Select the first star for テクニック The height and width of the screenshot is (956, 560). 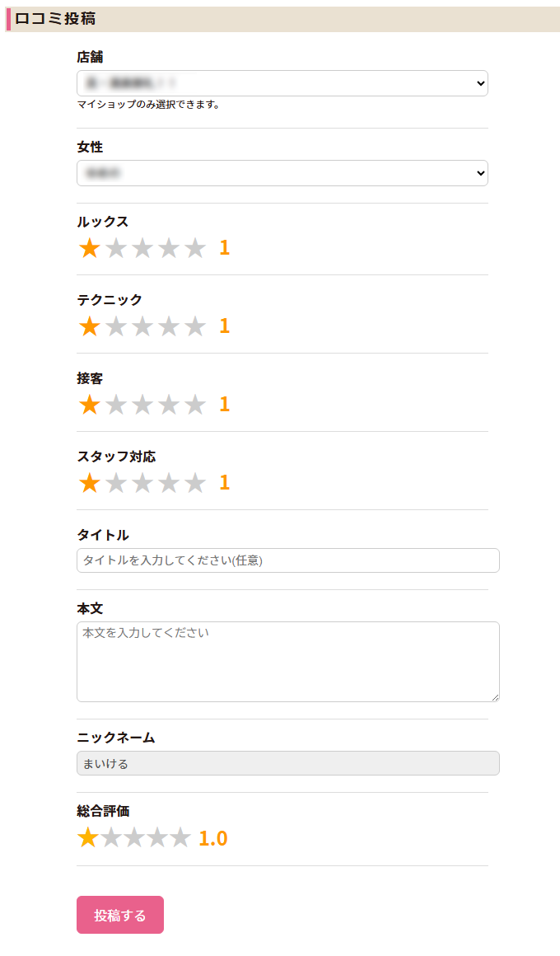point(90,326)
